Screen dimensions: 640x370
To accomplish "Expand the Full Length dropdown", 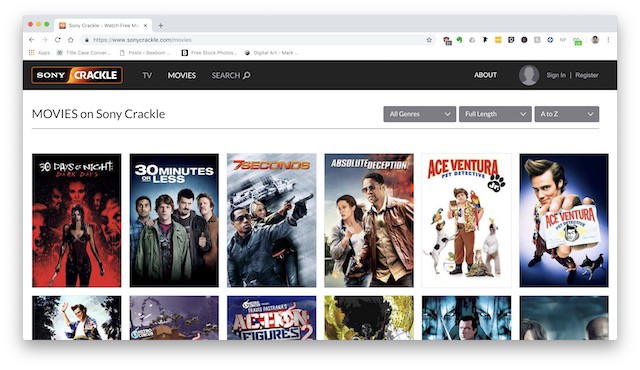I will (x=495, y=114).
